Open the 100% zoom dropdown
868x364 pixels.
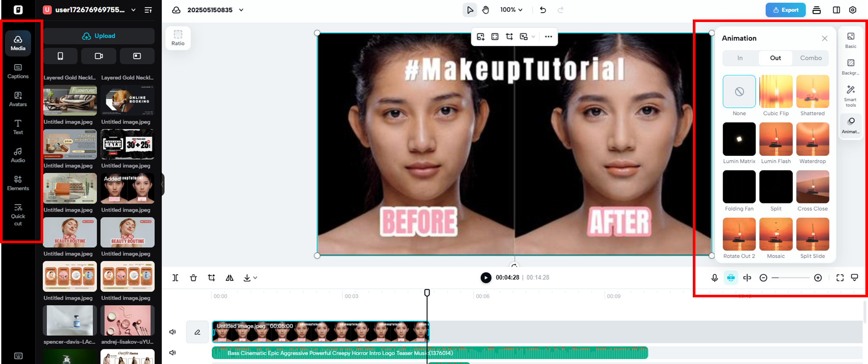tap(511, 10)
